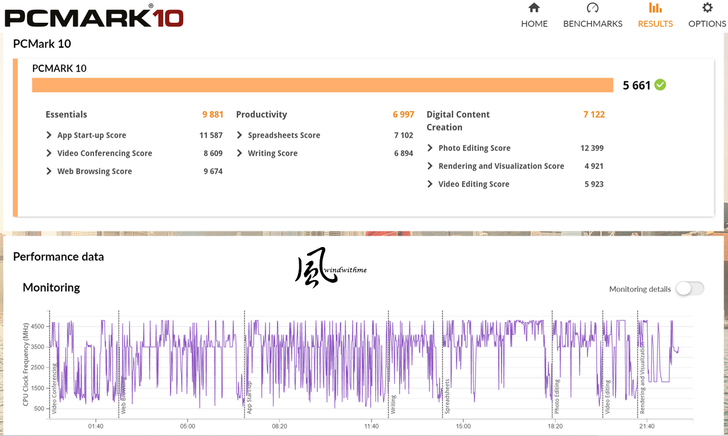
Task: Click the CPU Clock Frequency axis label
Action: click(x=26, y=364)
